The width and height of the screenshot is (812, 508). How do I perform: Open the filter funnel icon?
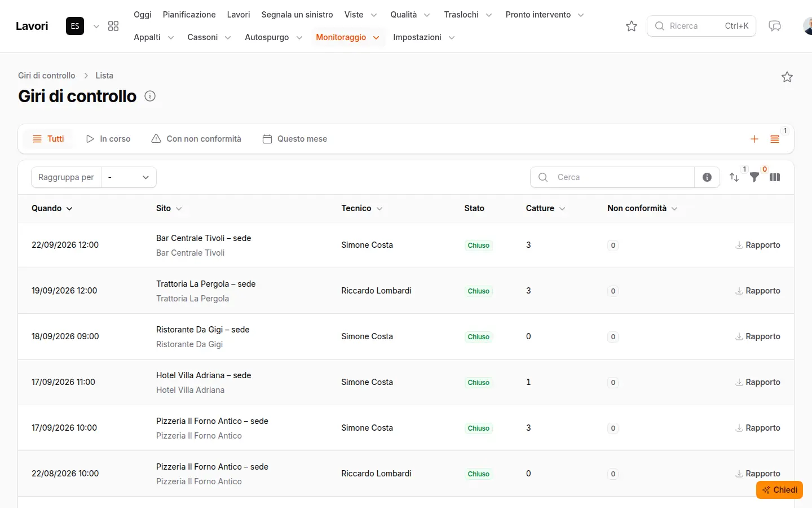tap(754, 177)
